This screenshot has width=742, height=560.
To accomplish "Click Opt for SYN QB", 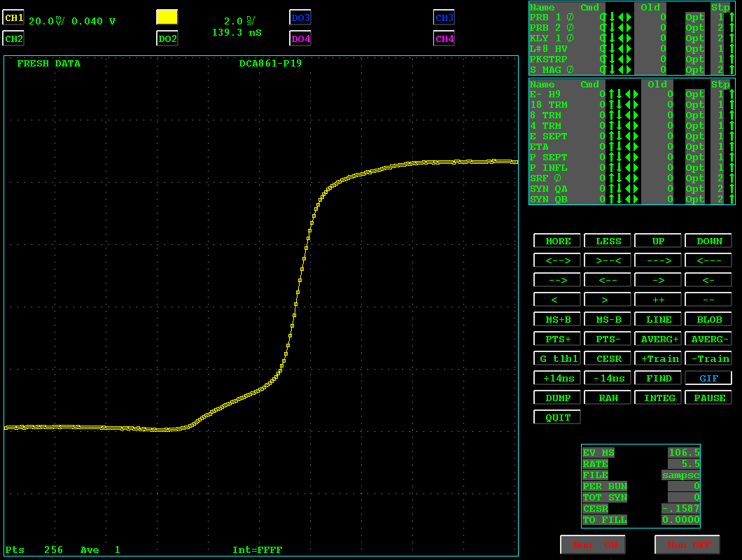I will (694, 199).
